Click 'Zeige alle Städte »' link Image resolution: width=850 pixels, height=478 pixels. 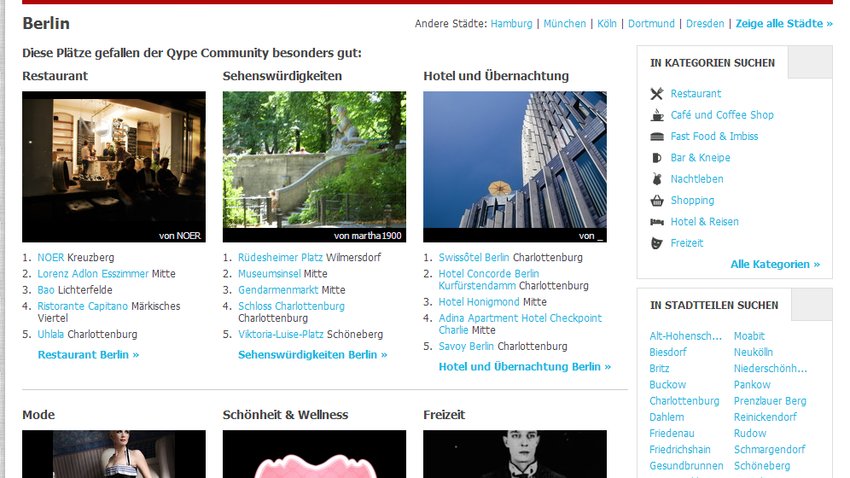[784, 23]
